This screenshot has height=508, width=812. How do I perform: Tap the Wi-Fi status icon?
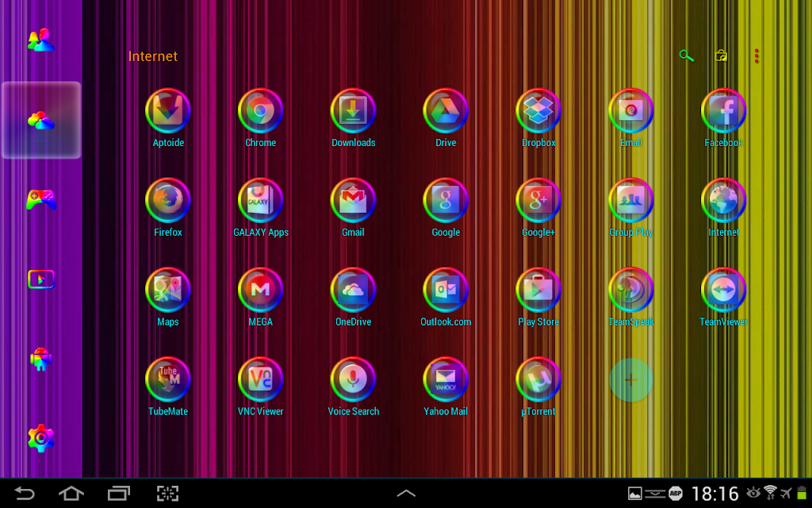771,492
